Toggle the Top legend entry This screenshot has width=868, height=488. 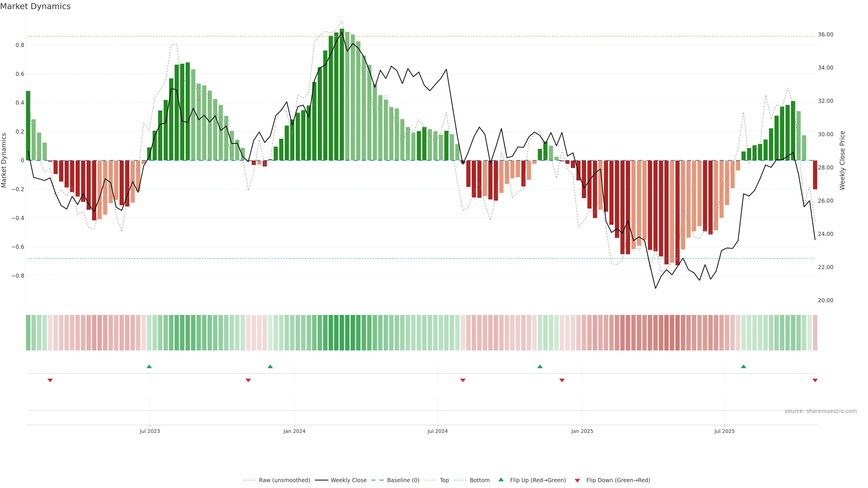[444, 480]
